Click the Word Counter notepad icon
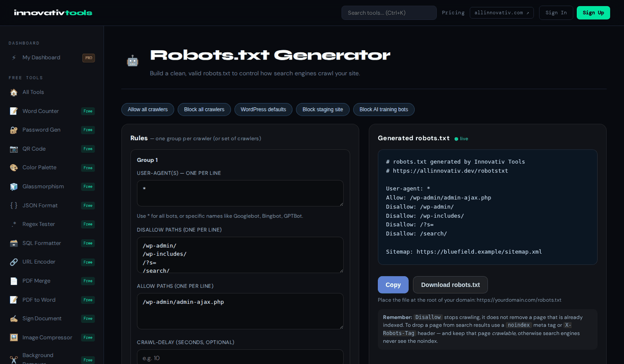The image size is (624, 364). (x=14, y=111)
